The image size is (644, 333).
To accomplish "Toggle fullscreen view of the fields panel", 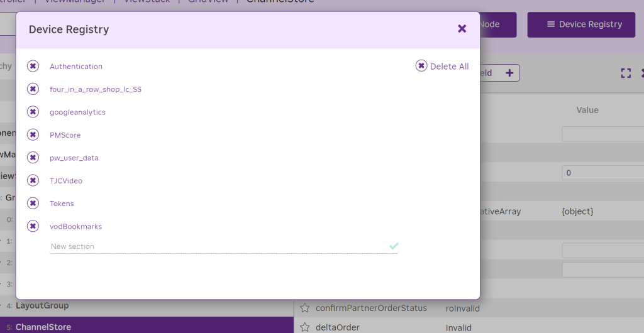I will [x=626, y=73].
